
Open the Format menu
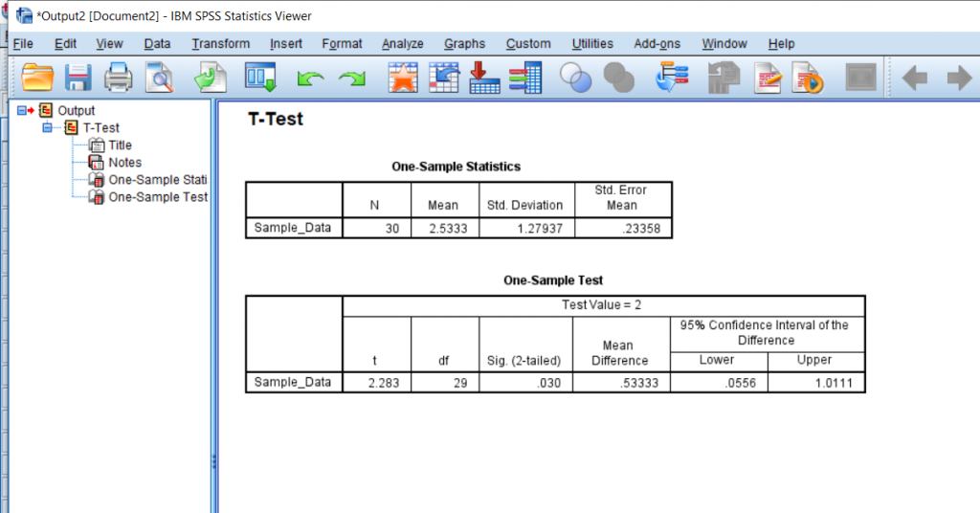pos(342,44)
